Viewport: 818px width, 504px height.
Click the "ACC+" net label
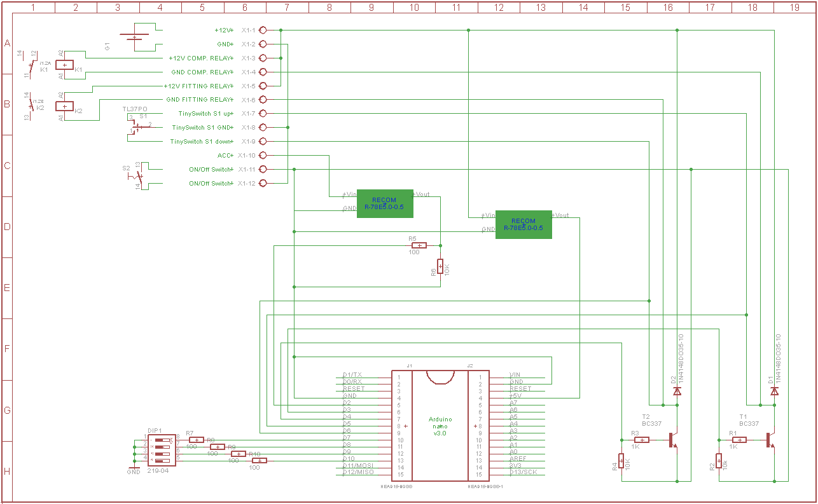click(x=226, y=156)
